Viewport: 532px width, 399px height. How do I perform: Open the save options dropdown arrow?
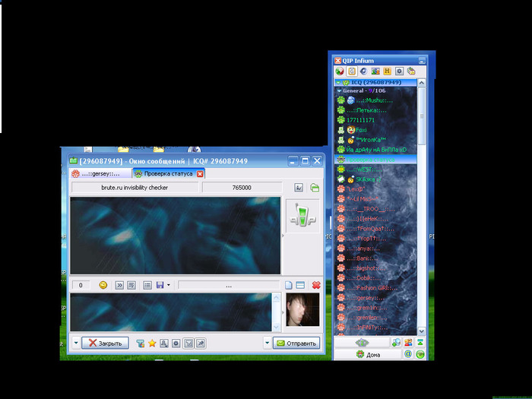169,285
